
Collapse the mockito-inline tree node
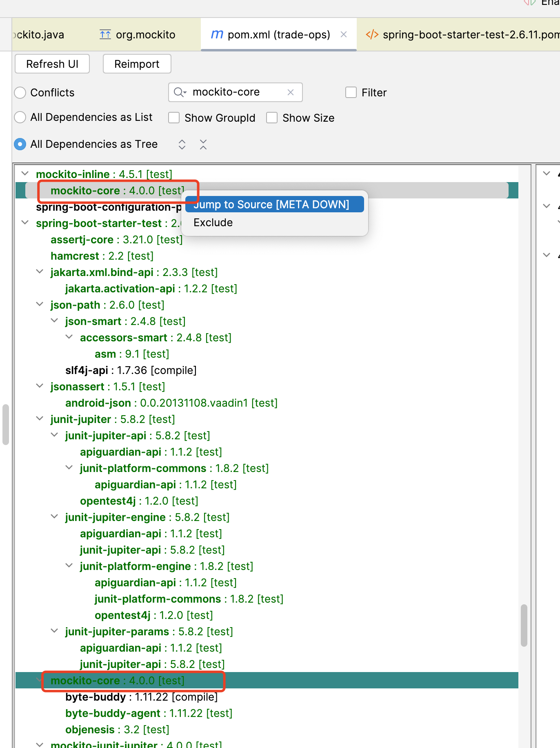[25, 174]
